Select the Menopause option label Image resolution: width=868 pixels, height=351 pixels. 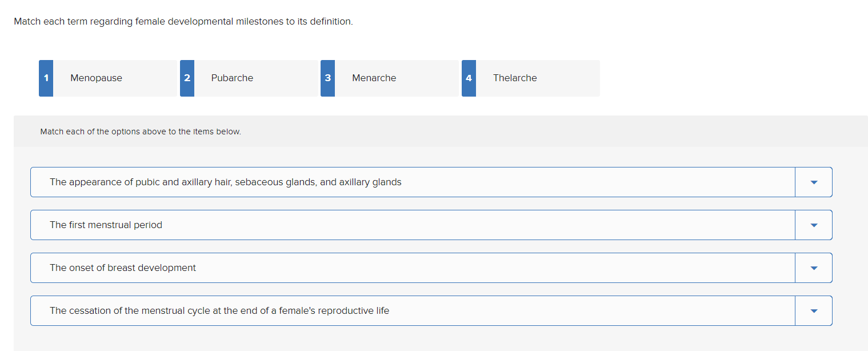[96, 78]
